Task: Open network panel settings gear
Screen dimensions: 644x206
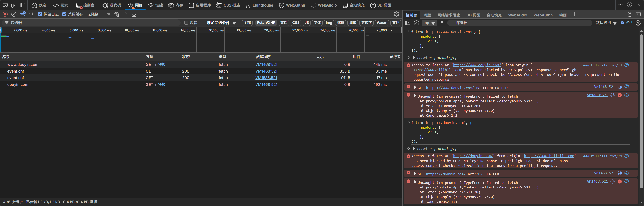Action: 396,14
